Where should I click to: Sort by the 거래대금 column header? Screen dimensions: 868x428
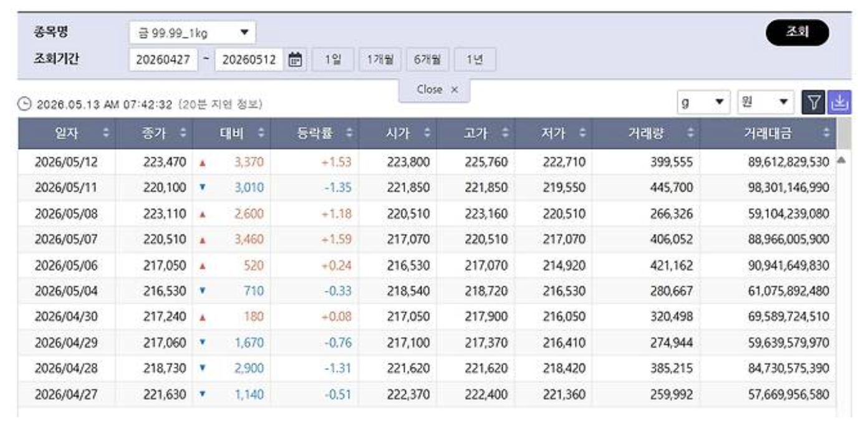pyautogui.click(x=768, y=134)
